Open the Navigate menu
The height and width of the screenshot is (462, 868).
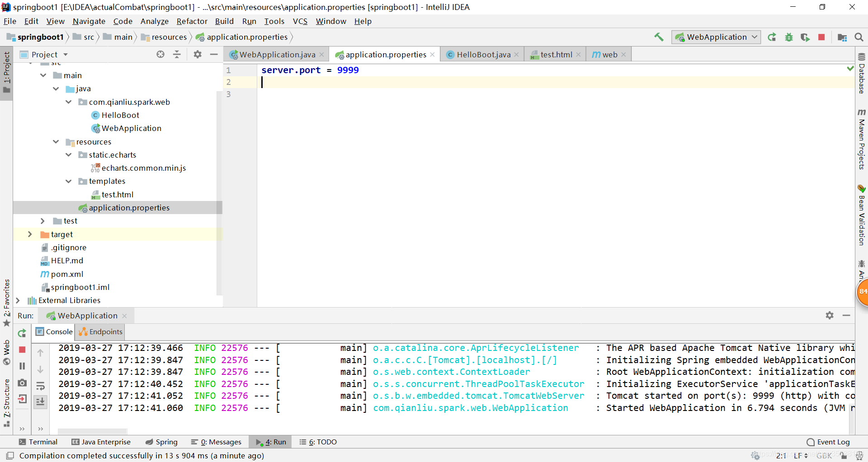[89, 21]
